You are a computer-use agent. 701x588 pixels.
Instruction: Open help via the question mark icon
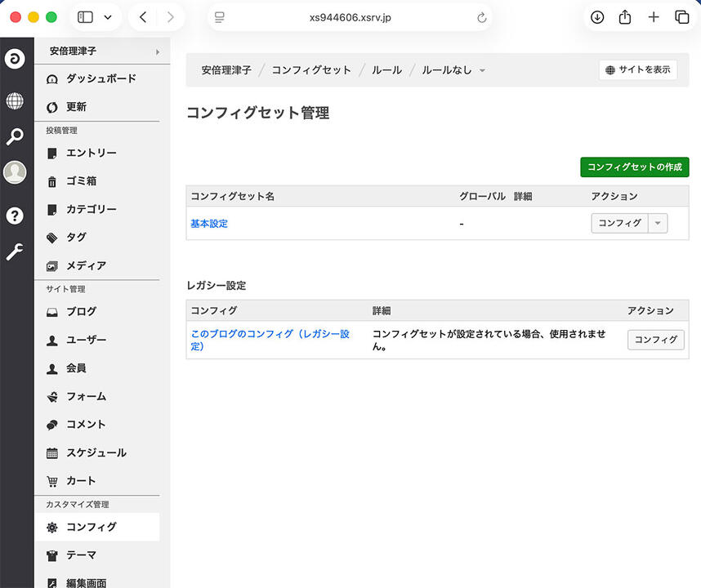16,216
